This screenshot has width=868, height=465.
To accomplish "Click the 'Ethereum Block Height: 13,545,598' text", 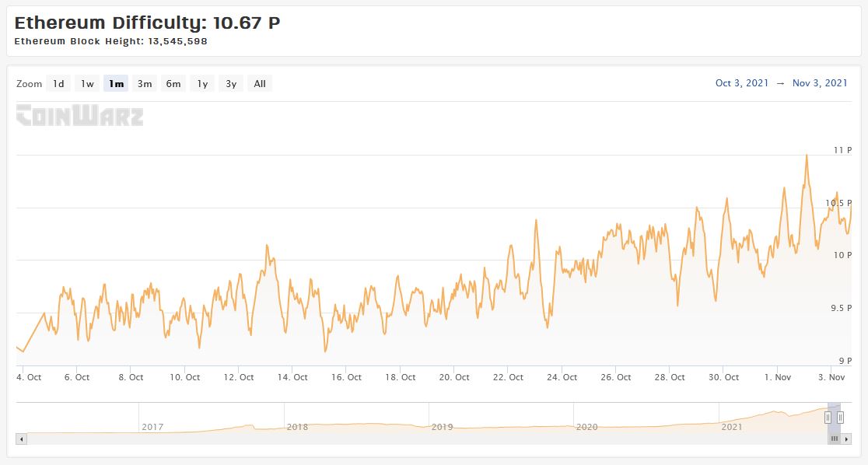I will coord(110,41).
